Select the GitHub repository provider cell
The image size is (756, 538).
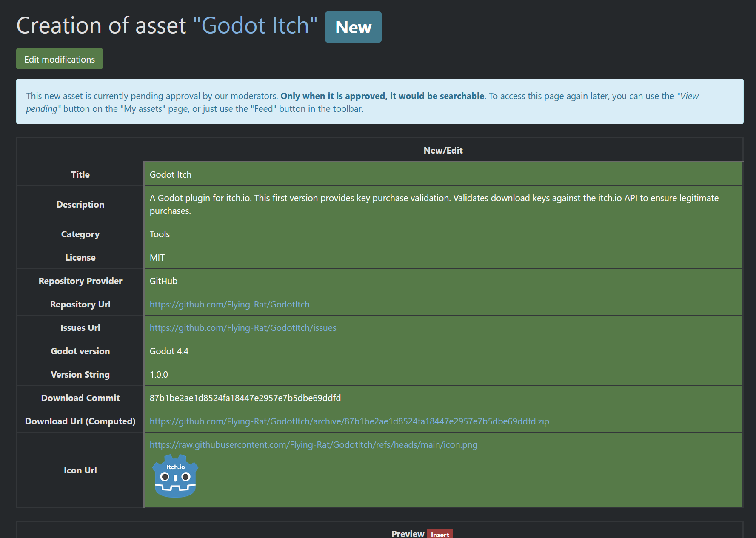click(x=163, y=281)
